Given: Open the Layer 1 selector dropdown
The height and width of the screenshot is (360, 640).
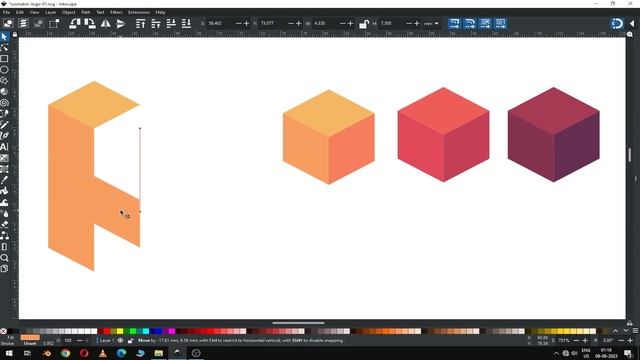Looking at the screenshot, I should tap(106, 340).
